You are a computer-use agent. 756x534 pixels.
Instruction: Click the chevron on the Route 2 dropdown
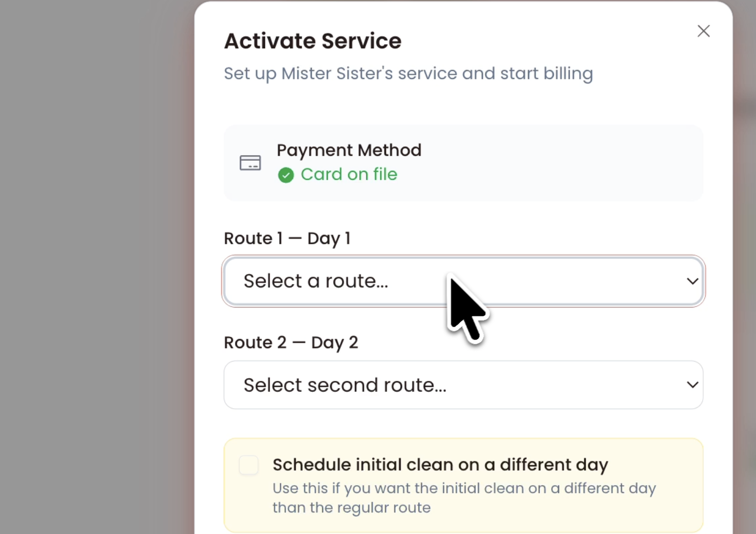(693, 385)
